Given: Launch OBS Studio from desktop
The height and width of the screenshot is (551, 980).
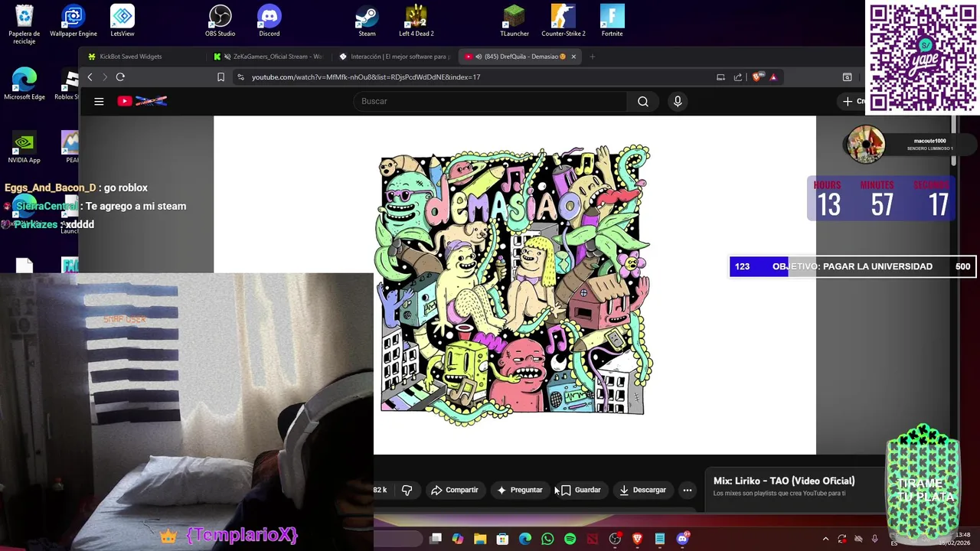Looking at the screenshot, I should (220, 21).
